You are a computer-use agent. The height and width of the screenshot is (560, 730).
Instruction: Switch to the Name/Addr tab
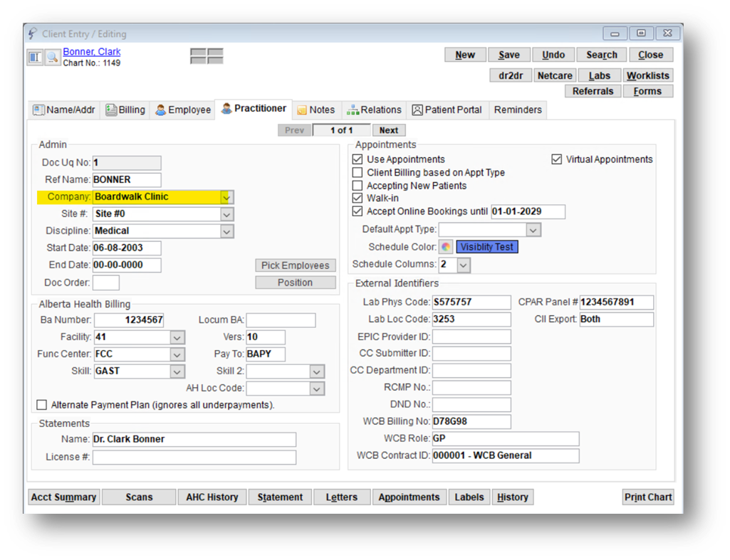point(64,110)
